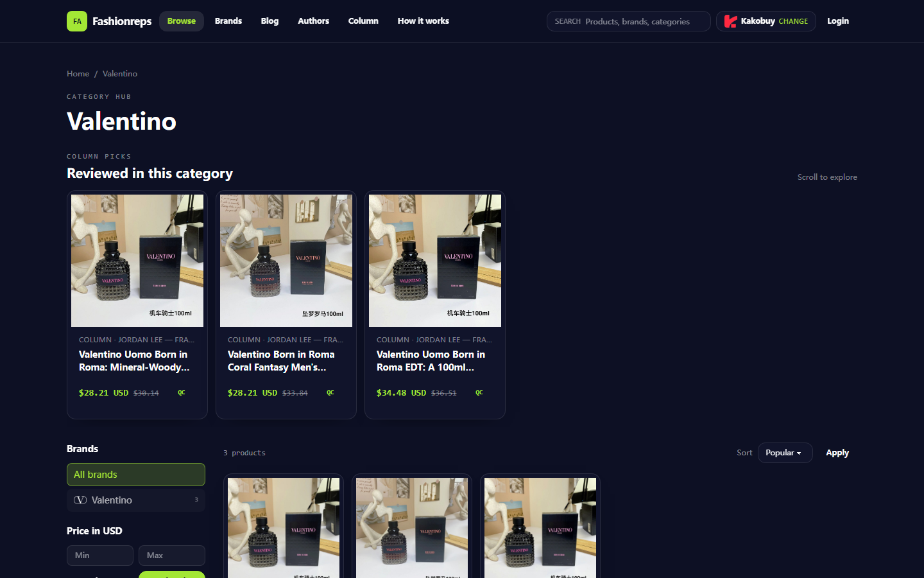Open Uomo Born in Roma EDT image
The image size is (924, 578).
[435, 261]
